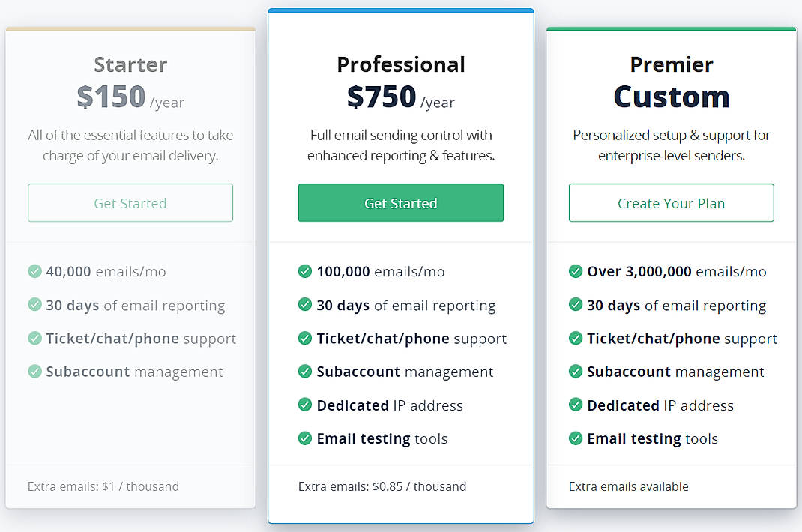Viewport: 802px width, 532px height.
Task: Select the Starter plan heading
Action: [x=130, y=65]
